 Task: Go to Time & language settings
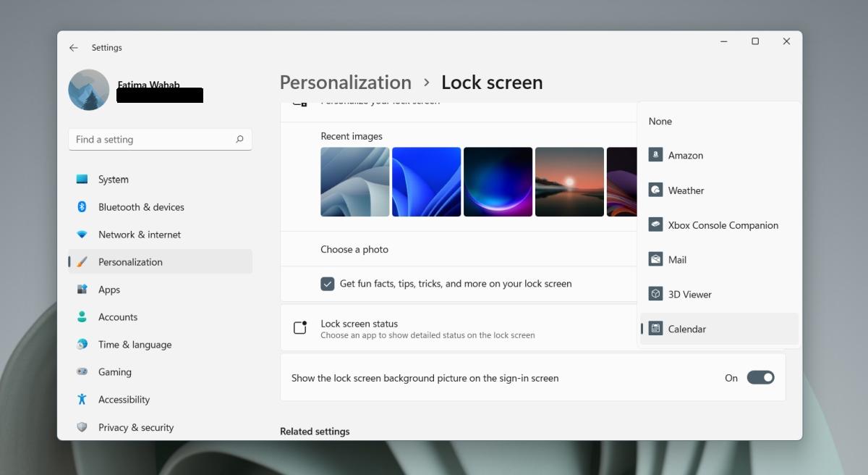pos(160,345)
